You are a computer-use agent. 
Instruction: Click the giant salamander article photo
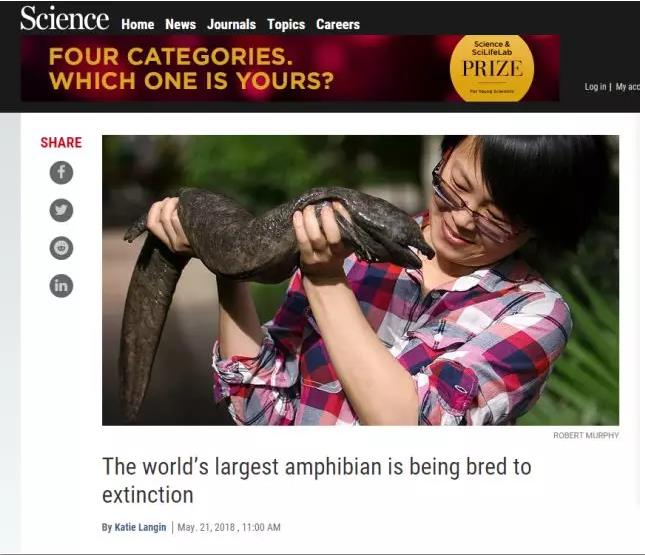pyautogui.click(x=360, y=280)
